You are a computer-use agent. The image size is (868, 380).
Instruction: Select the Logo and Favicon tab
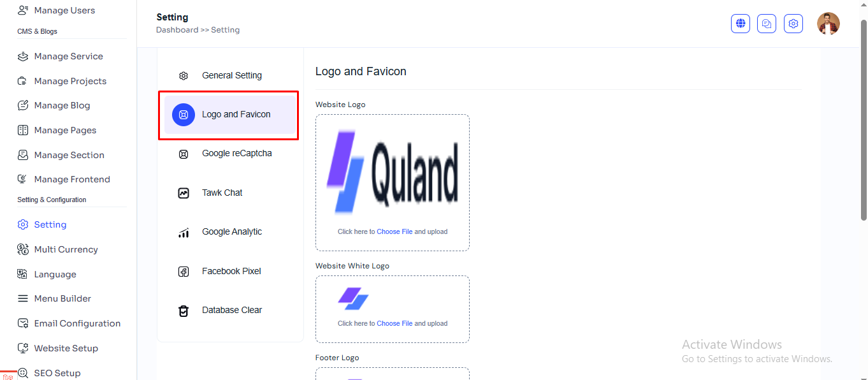pyautogui.click(x=236, y=115)
